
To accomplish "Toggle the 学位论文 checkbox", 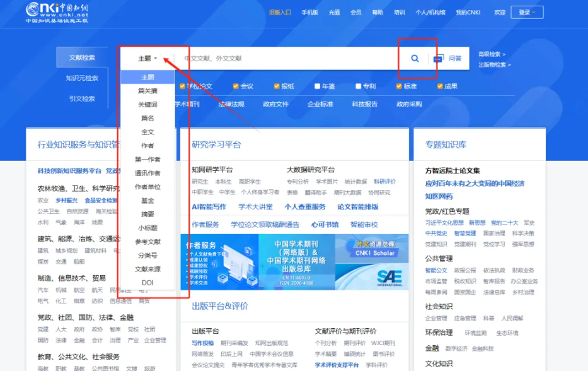I will pyautogui.click(x=182, y=86).
